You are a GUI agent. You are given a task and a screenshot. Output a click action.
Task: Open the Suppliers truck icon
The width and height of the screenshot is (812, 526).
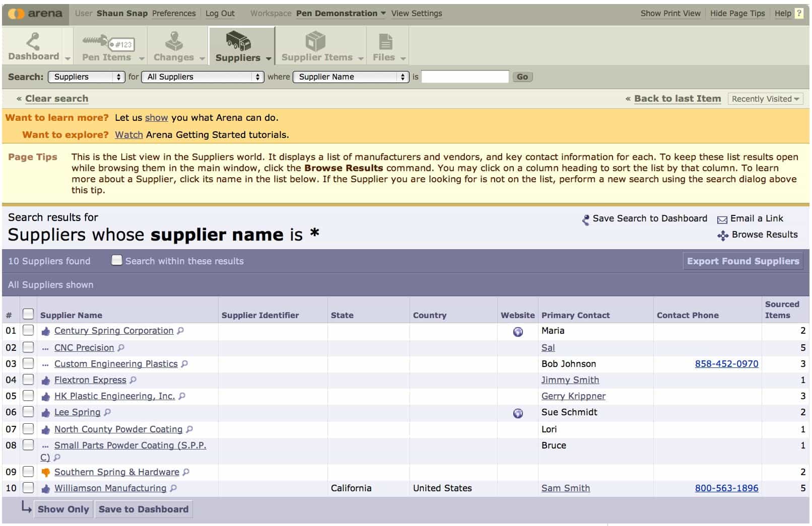pyautogui.click(x=238, y=41)
